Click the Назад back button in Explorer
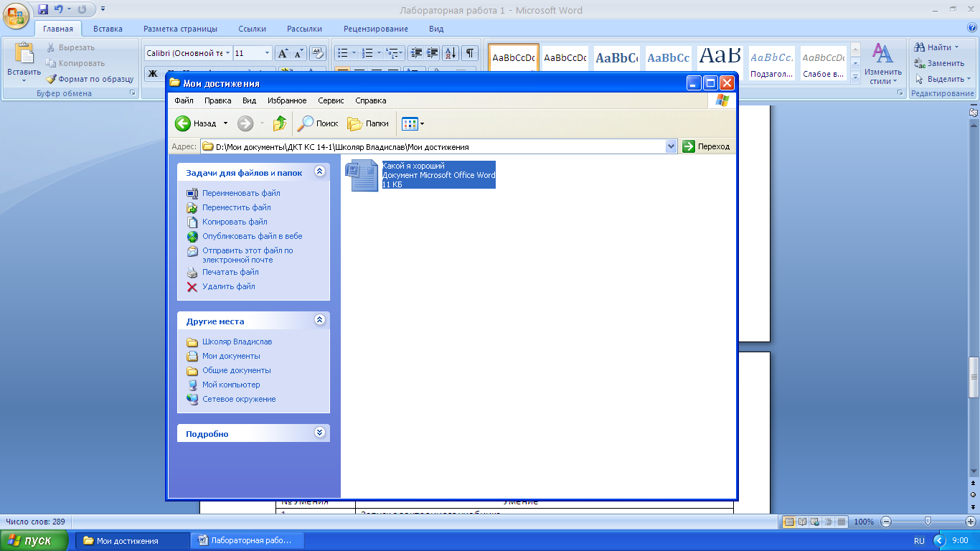 [197, 123]
